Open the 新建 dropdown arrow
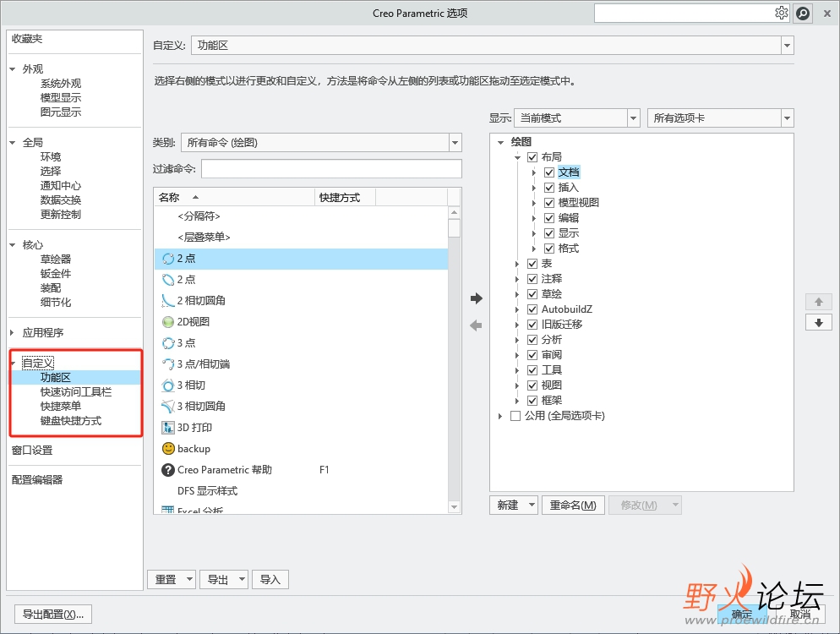The height and width of the screenshot is (634, 840). [532, 505]
